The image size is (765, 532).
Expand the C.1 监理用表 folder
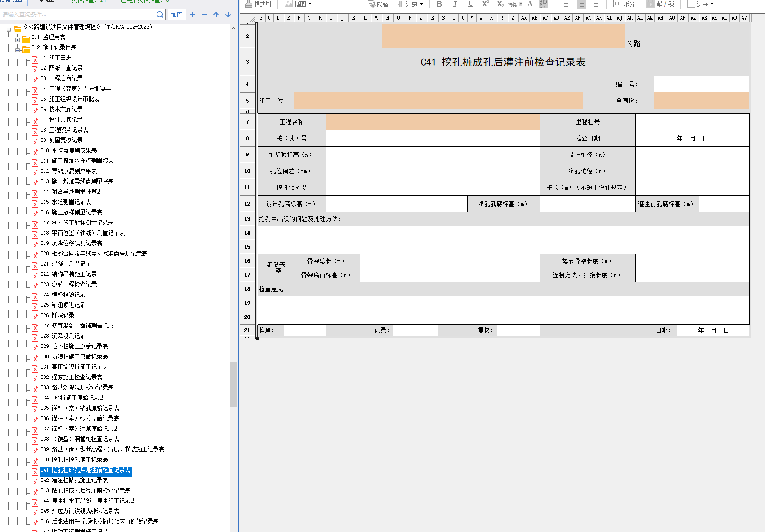pyautogui.click(x=18, y=40)
